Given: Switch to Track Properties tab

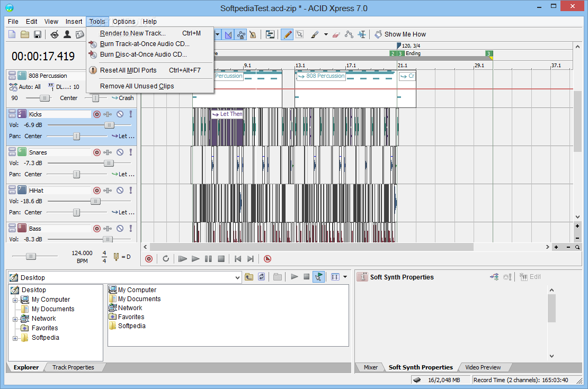Looking at the screenshot, I should coord(73,367).
